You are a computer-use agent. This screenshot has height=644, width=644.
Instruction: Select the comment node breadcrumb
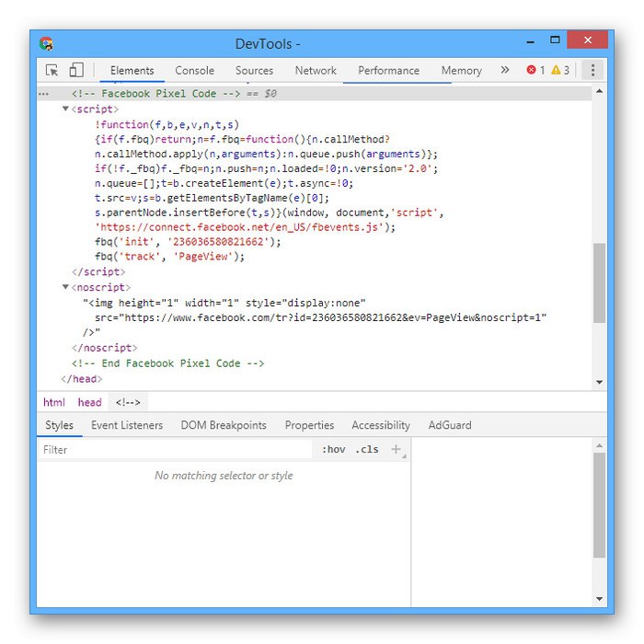point(128,402)
